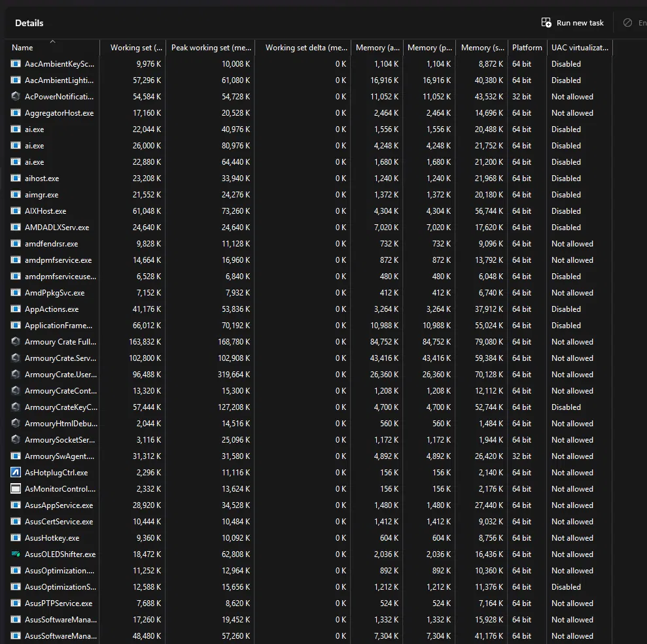647x644 pixels.
Task: Click the ArmourySwAgent... process icon
Action: 16,456
